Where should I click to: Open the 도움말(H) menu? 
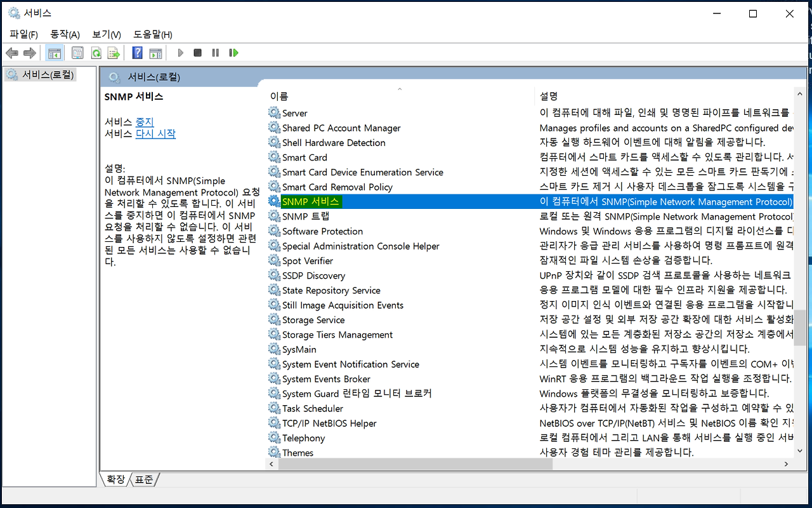pyautogui.click(x=153, y=34)
